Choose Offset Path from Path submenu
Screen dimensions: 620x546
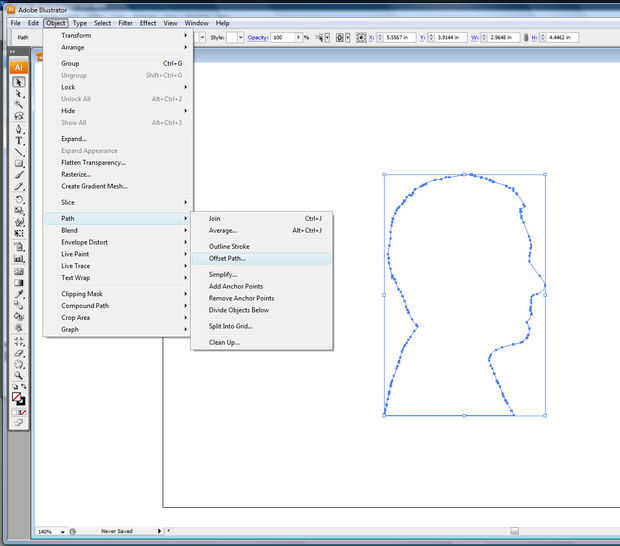tap(227, 258)
